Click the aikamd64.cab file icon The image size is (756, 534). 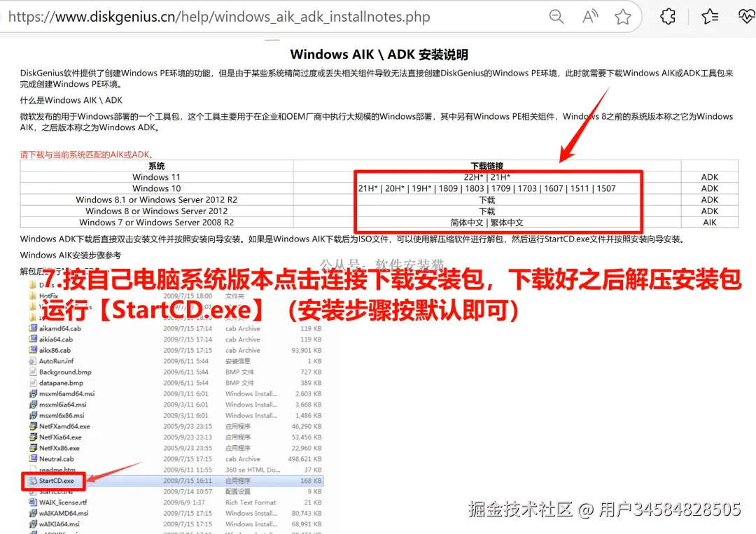click(33, 328)
